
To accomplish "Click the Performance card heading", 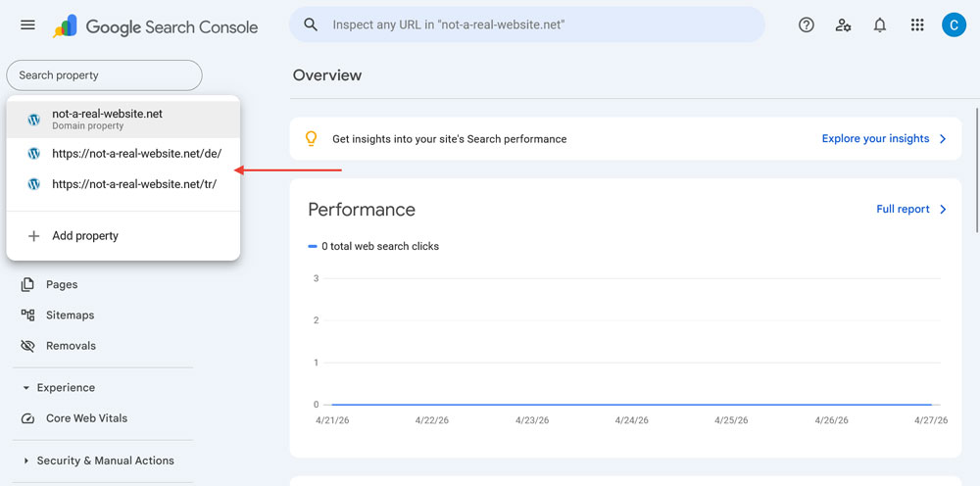I will (362, 210).
